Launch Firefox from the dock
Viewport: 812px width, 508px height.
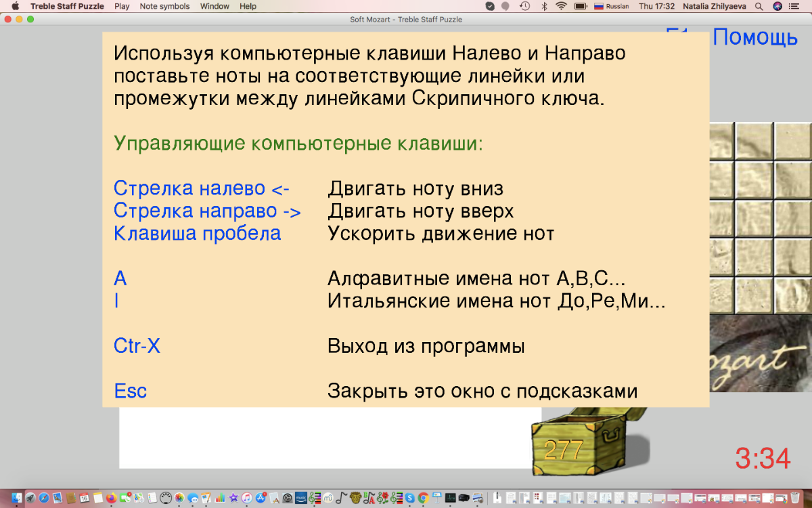pyautogui.click(x=112, y=499)
